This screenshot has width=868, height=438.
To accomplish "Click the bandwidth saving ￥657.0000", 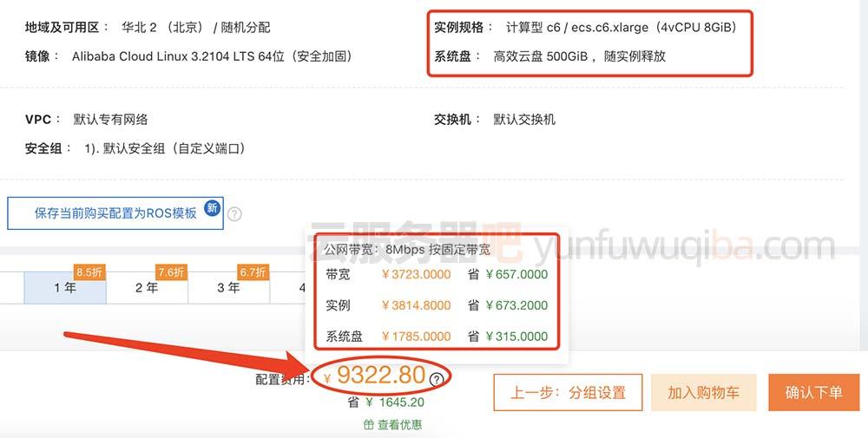I will (x=516, y=274).
